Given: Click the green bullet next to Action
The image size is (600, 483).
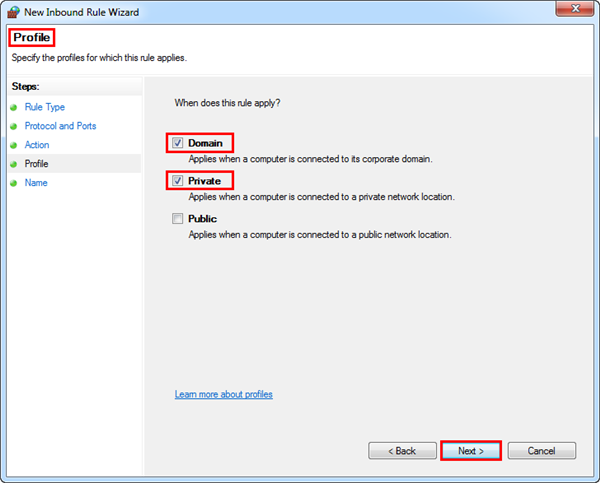Looking at the screenshot, I should tap(14, 145).
